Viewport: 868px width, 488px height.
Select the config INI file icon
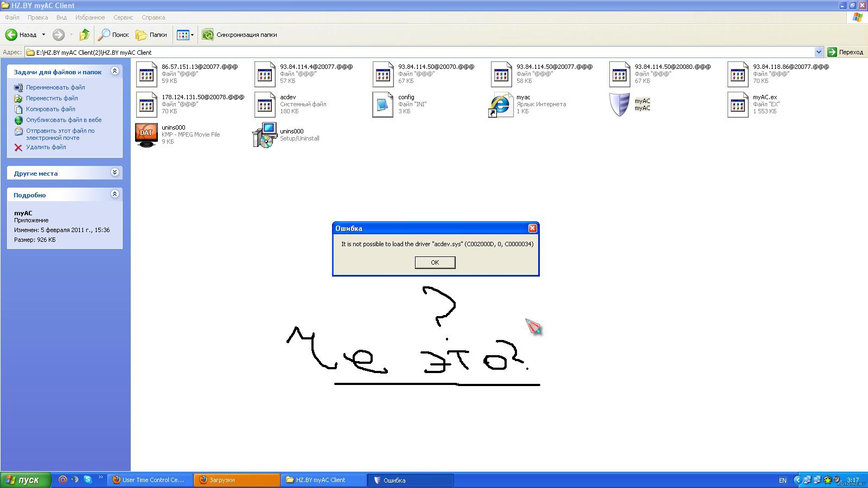click(x=383, y=105)
